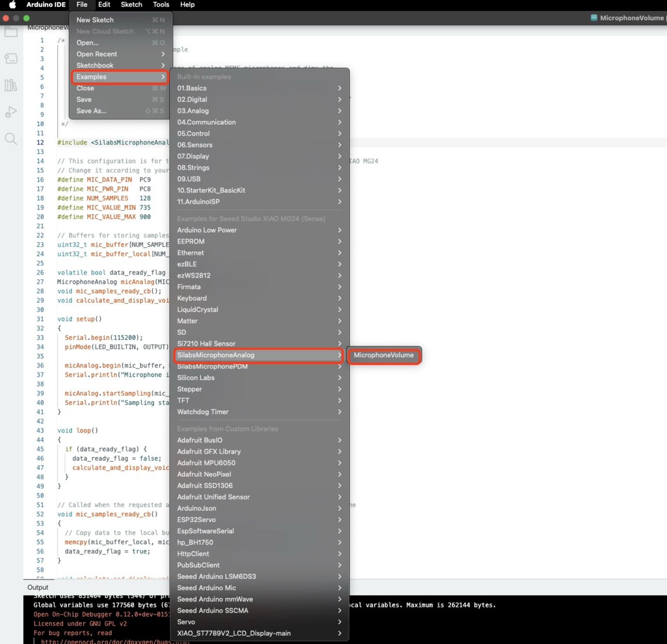This screenshot has width=667, height=644.
Task: Expand the Adafruit NeoPixel chevron
Action: point(340,474)
